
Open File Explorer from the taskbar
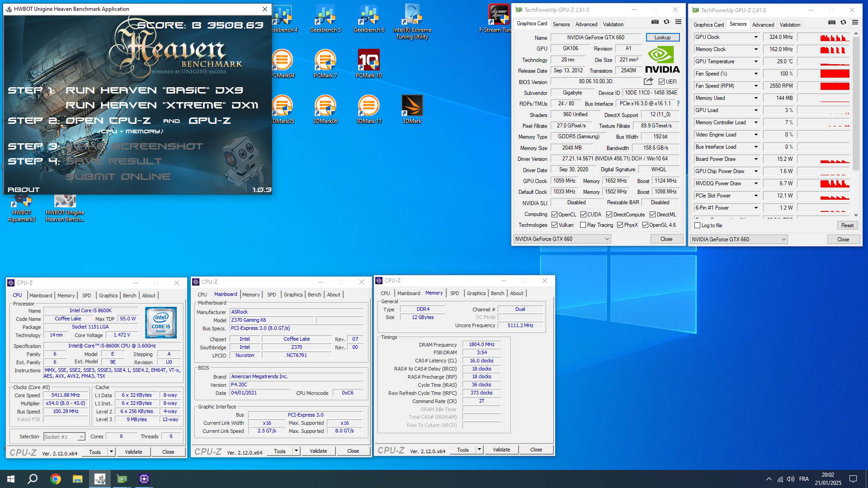coord(78,479)
